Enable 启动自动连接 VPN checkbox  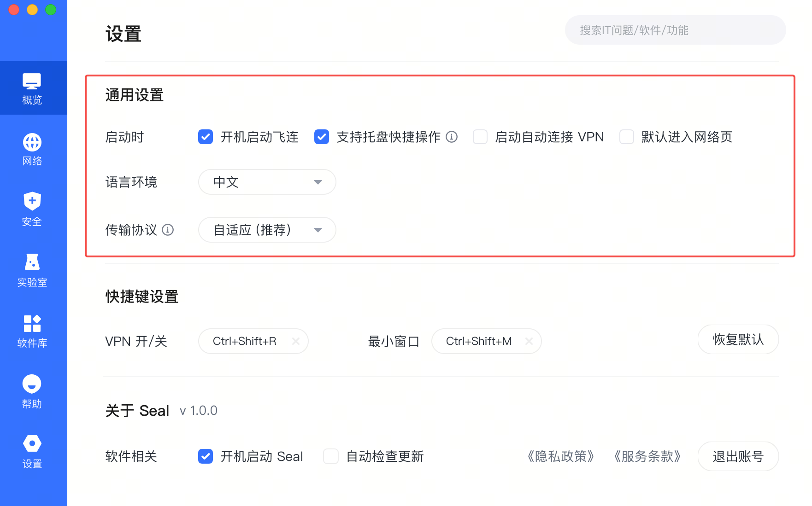480,137
